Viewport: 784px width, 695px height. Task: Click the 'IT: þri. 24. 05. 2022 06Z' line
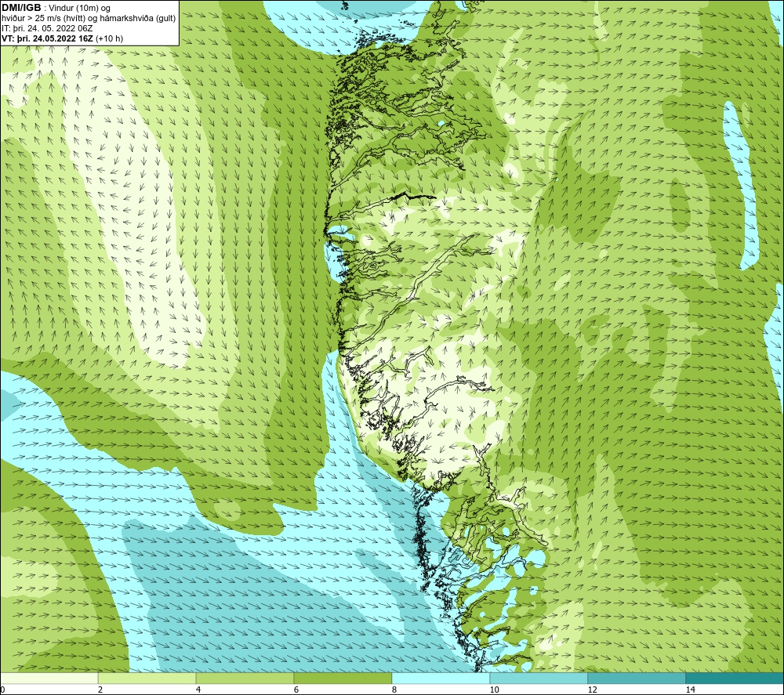47,28
